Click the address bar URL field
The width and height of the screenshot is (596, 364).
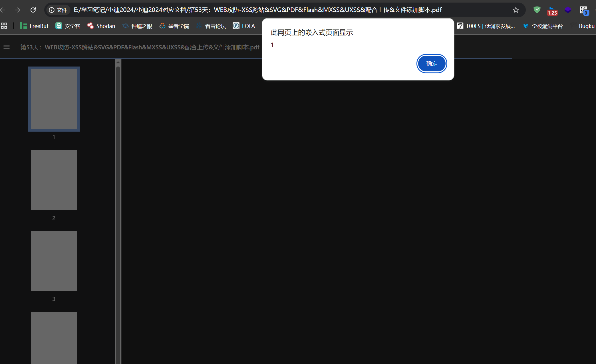click(x=257, y=10)
